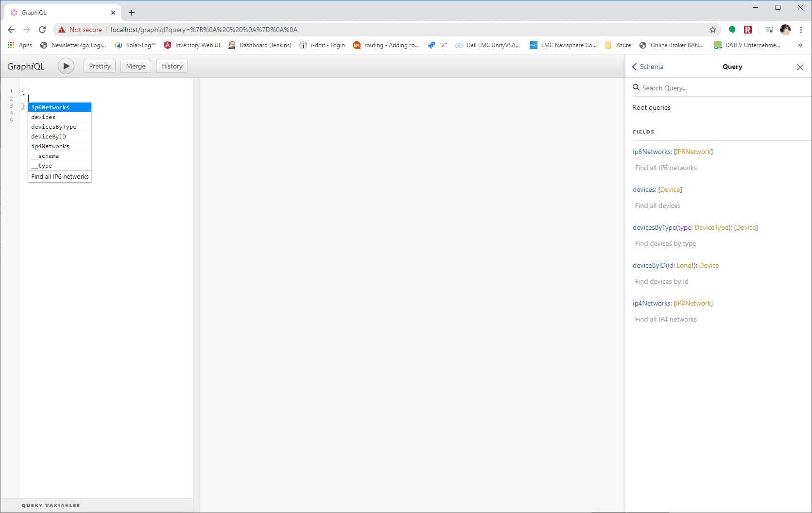Click the red 'Not secure' warning icon
Screen dimensions: 812x513
62,29
